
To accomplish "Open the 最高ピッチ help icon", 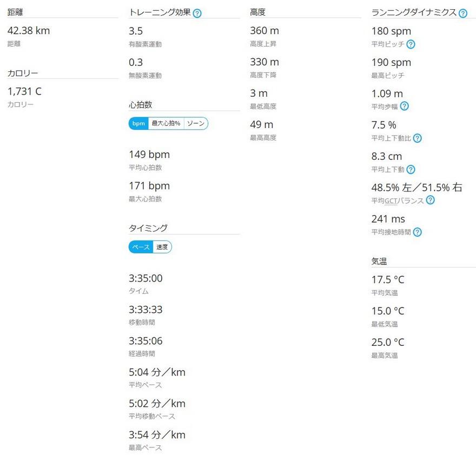I will [x=411, y=76].
